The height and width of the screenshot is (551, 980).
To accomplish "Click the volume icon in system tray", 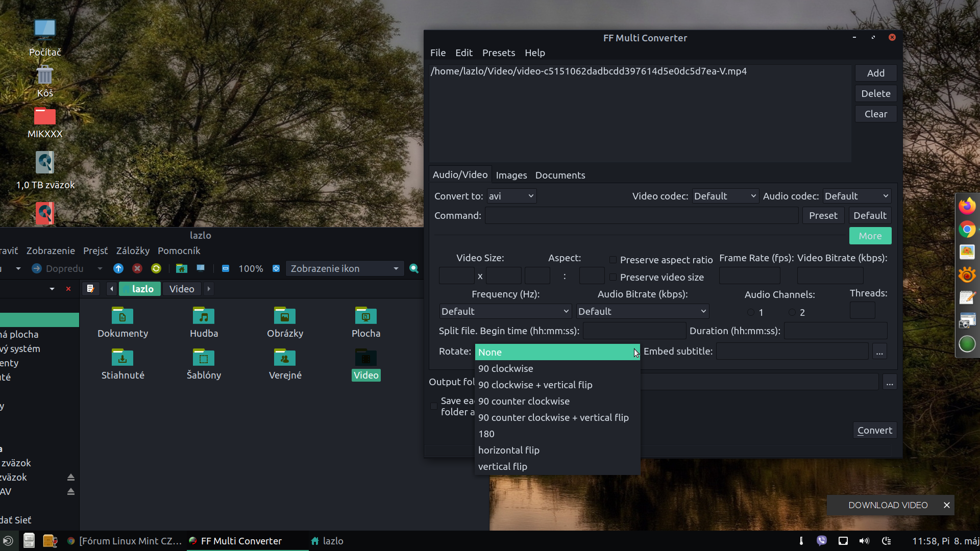I will click(x=864, y=541).
